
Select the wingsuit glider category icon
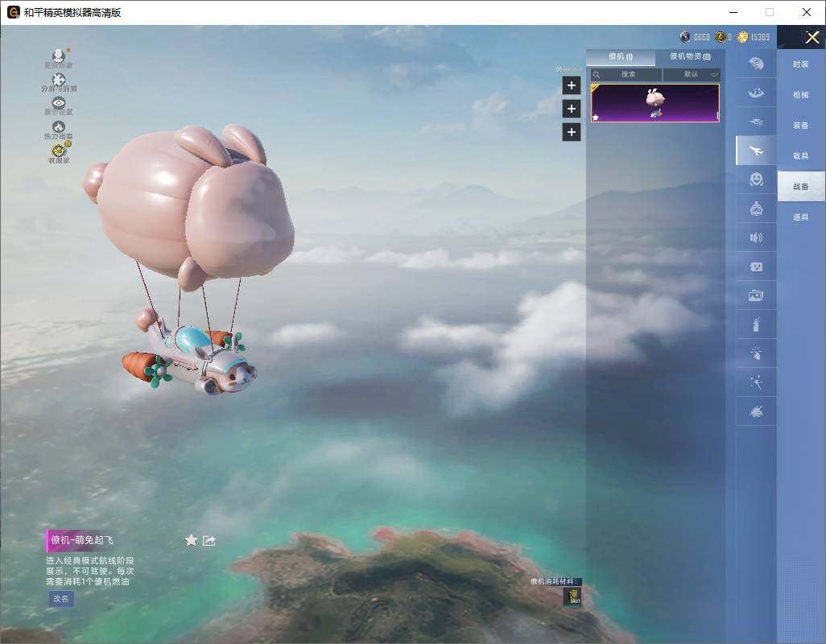coord(756,93)
